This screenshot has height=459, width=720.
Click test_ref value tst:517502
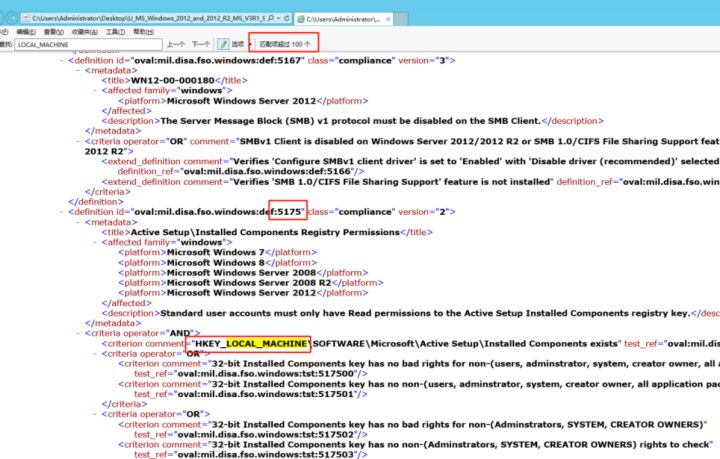tap(266, 435)
